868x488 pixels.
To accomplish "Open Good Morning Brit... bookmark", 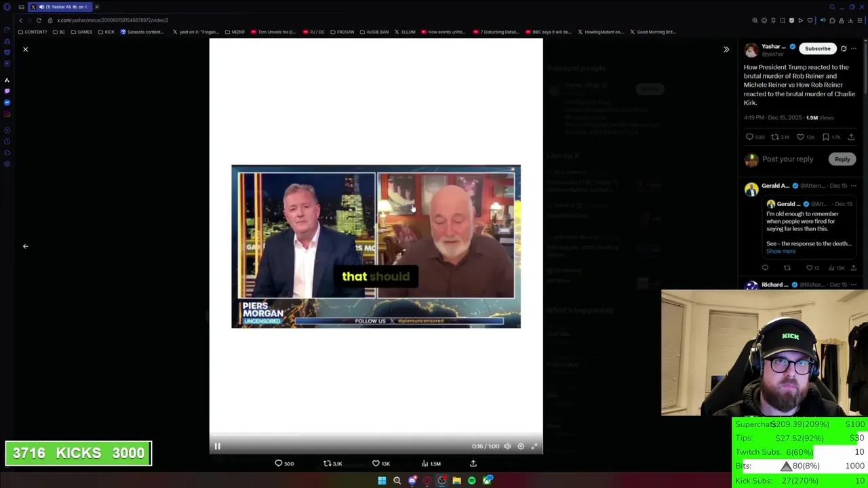I will coord(652,32).
